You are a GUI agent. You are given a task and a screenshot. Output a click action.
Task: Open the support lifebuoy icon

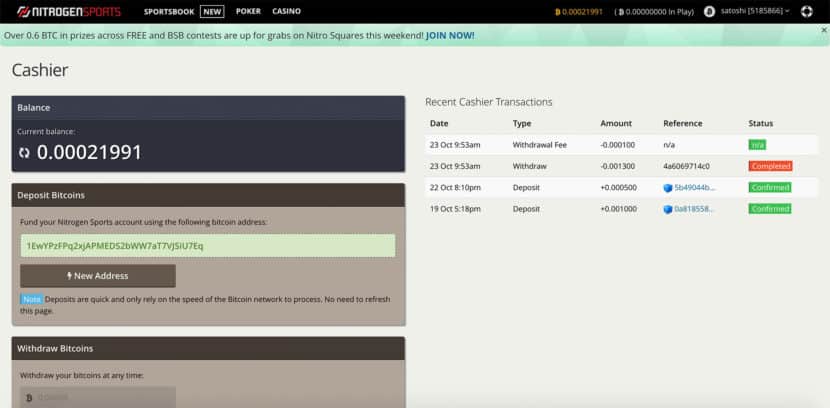point(806,11)
